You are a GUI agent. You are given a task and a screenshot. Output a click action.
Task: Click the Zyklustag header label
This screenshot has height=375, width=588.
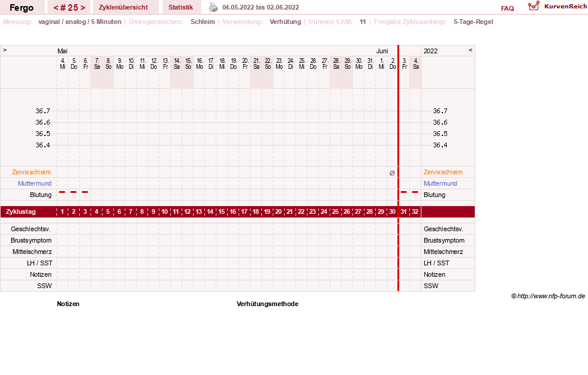tap(20, 211)
